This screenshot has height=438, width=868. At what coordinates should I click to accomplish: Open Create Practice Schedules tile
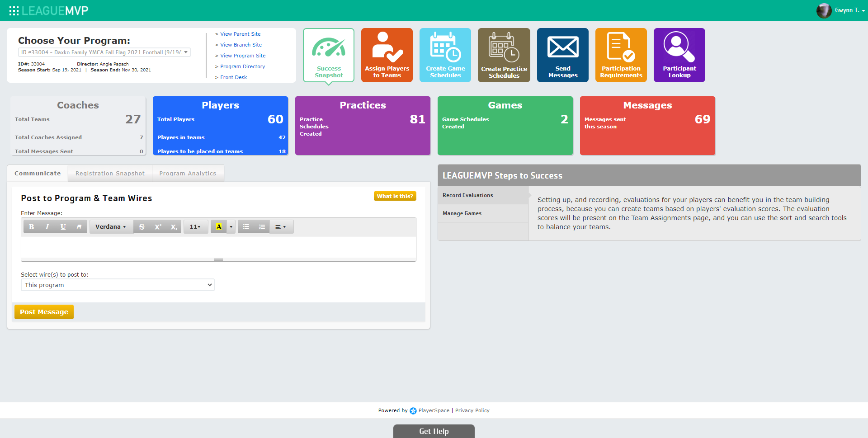coord(504,55)
